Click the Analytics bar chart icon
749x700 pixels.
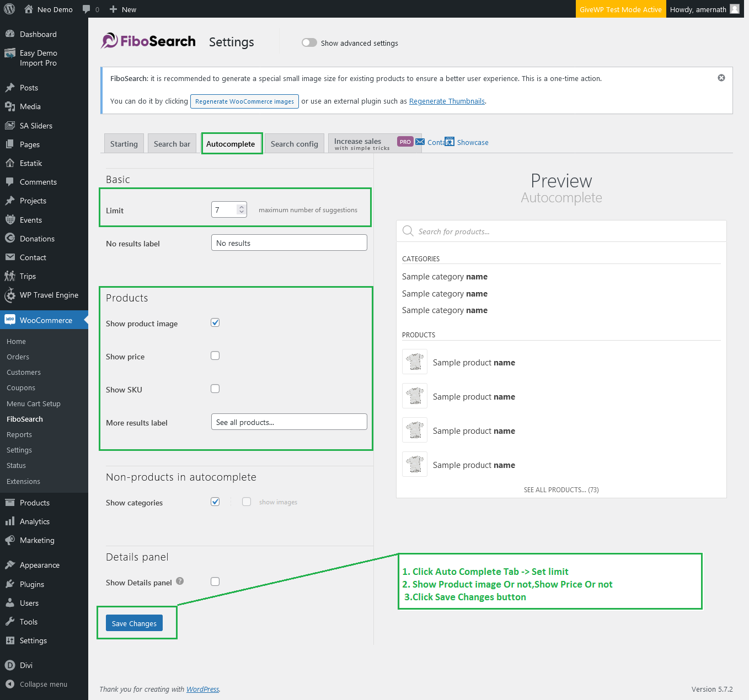pyautogui.click(x=10, y=521)
